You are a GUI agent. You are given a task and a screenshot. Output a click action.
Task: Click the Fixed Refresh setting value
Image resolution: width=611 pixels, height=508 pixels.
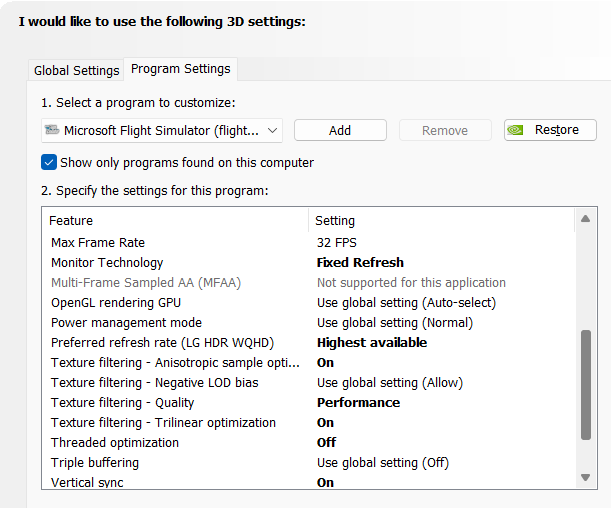360,263
